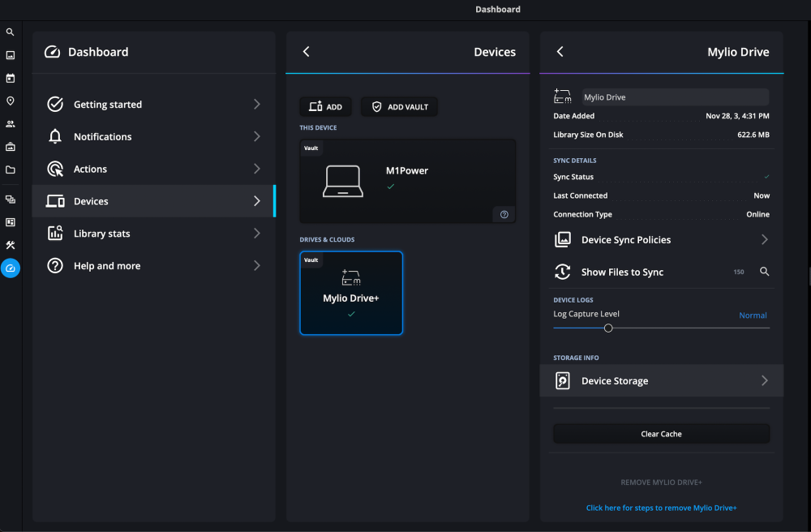
Task: Adjust the Log Capture Level slider handle
Action: click(x=608, y=328)
